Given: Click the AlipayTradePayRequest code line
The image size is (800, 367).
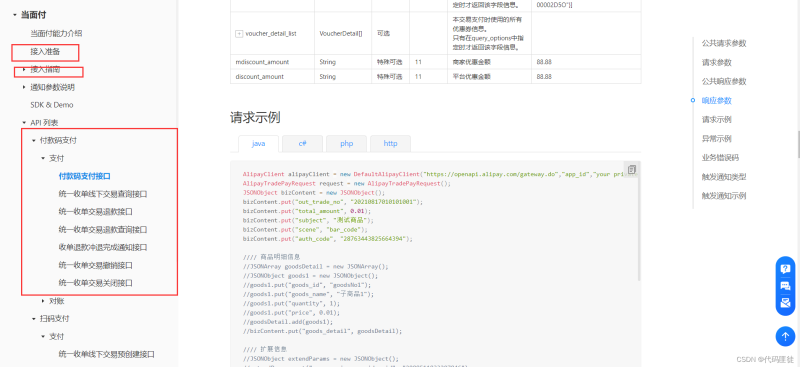Looking at the screenshot, I should tap(347, 183).
